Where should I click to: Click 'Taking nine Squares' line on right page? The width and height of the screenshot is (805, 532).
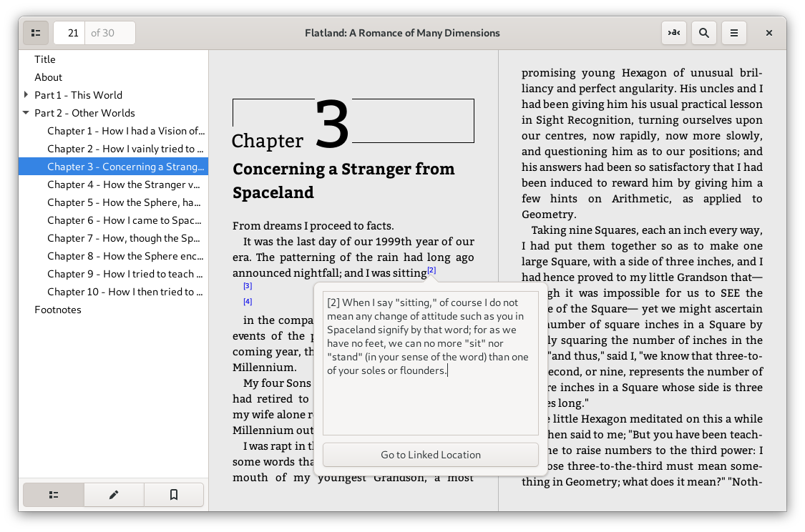(x=647, y=230)
